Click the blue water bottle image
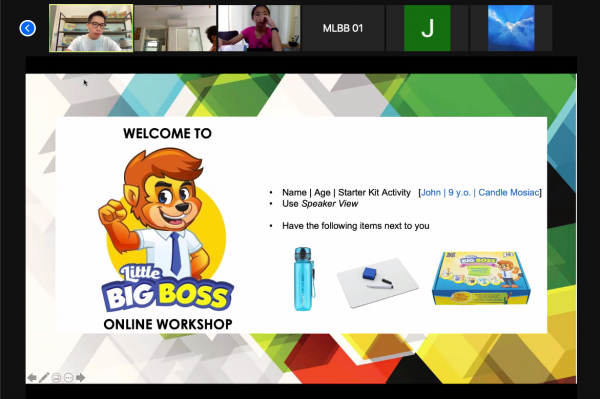Image resolution: width=600 pixels, height=399 pixels. pos(304,278)
